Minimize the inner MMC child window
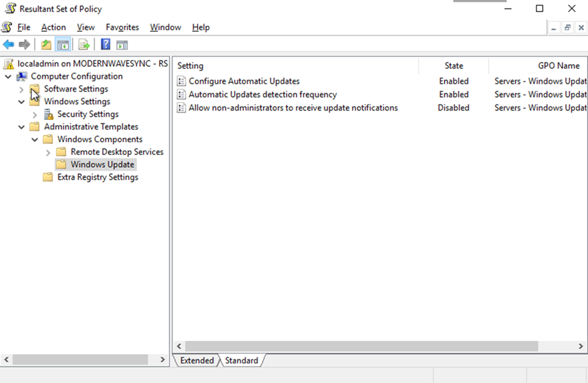The width and height of the screenshot is (588, 383). click(554, 28)
